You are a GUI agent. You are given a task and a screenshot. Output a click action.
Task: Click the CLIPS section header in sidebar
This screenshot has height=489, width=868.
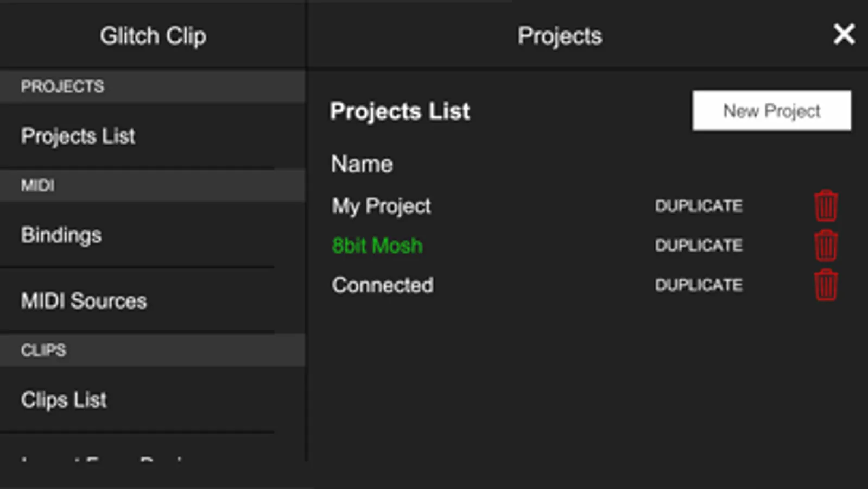click(x=43, y=350)
